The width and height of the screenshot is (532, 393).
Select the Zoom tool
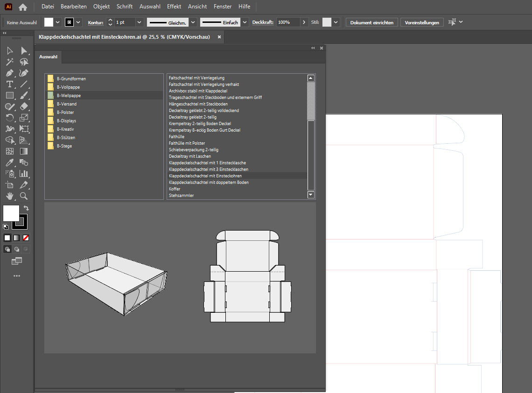coord(24,196)
